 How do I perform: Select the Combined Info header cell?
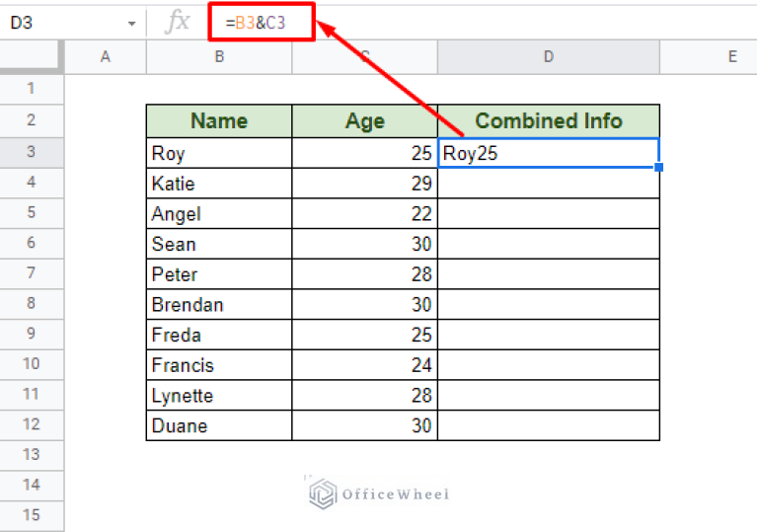click(x=548, y=121)
